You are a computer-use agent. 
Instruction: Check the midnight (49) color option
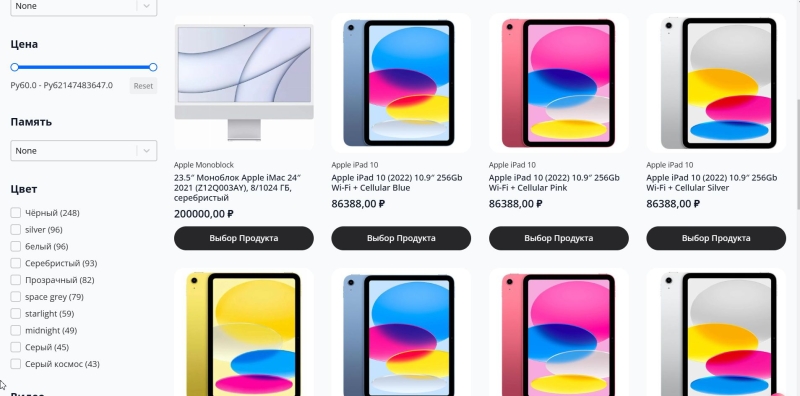(16, 330)
